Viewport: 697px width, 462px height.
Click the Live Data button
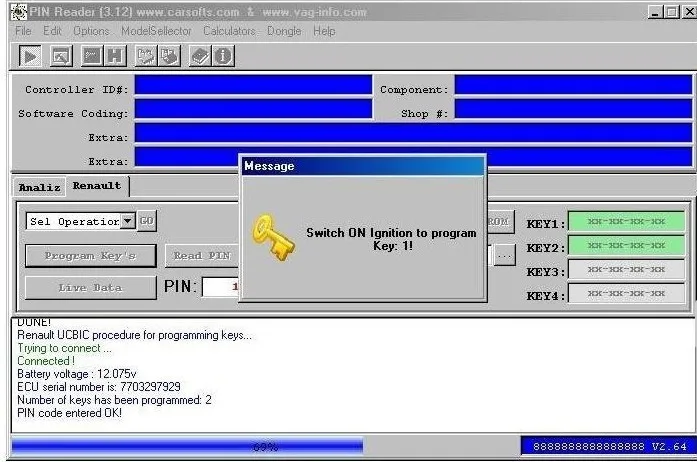pos(91,288)
